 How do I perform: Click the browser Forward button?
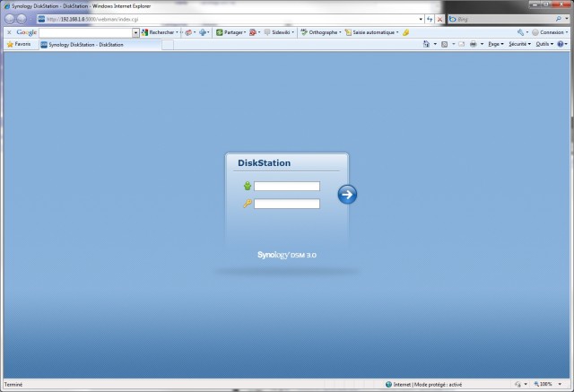click(x=22, y=19)
